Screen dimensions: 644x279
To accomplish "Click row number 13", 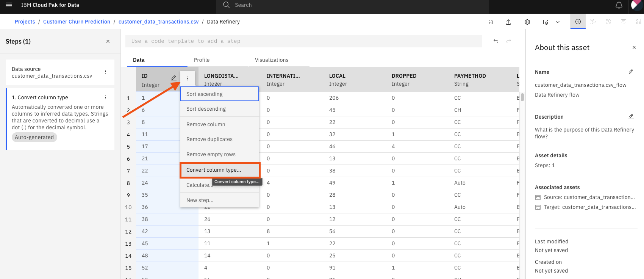I will point(128,244).
